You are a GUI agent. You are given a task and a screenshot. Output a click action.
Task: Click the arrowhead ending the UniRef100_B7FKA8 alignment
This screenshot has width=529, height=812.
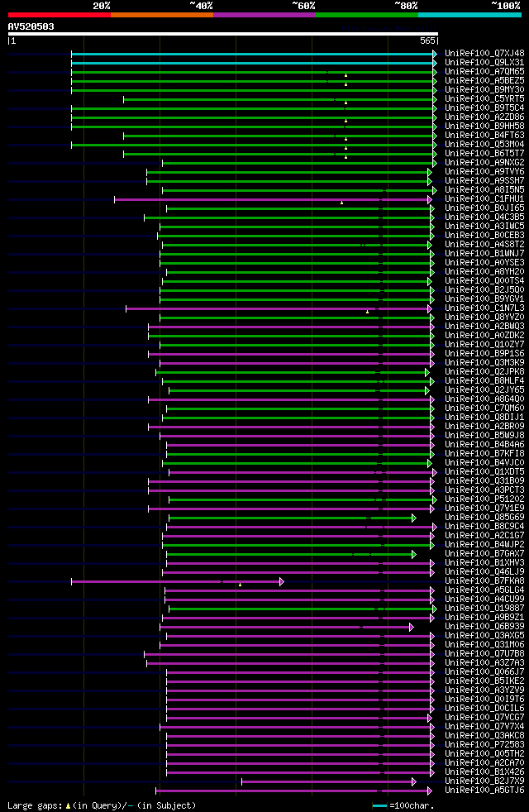pos(282,581)
